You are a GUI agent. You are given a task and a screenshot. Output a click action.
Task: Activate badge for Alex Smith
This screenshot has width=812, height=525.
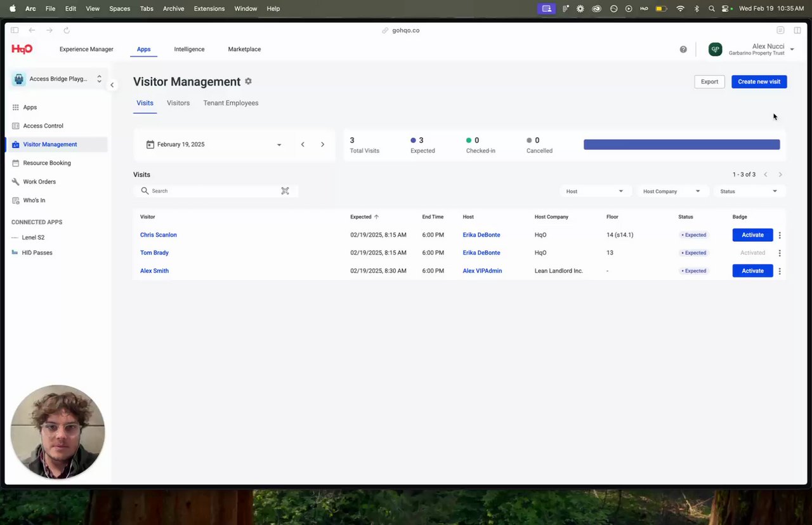(x=753, y=271)
